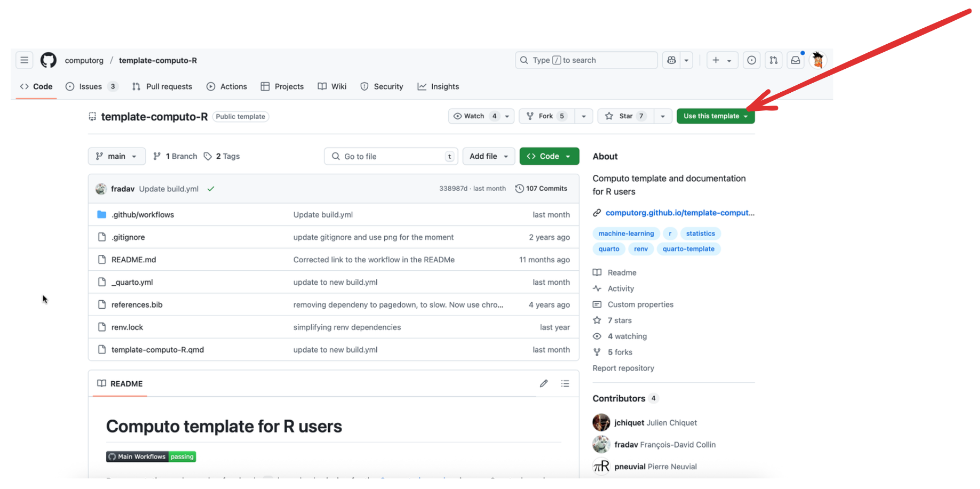
Task: Expand the Star lists dropdown arrow
Action: [x=662, y=116]
